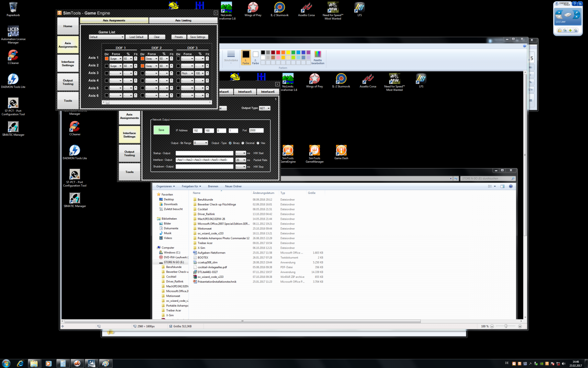Open the Strichstärke line width tool in Paint
This screenshot has height=368, width=588.
click(231, 56)
